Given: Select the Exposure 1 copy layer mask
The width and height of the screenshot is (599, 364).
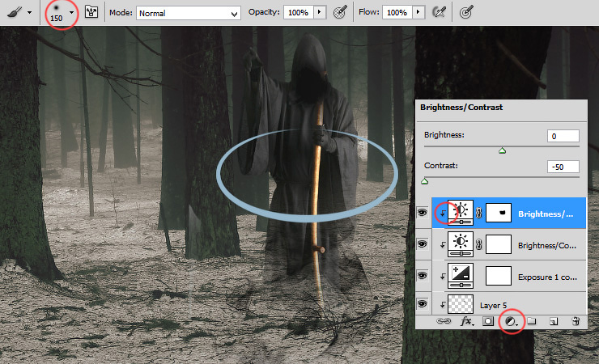Looking at the screenshot, I should [x=499, y=276].
